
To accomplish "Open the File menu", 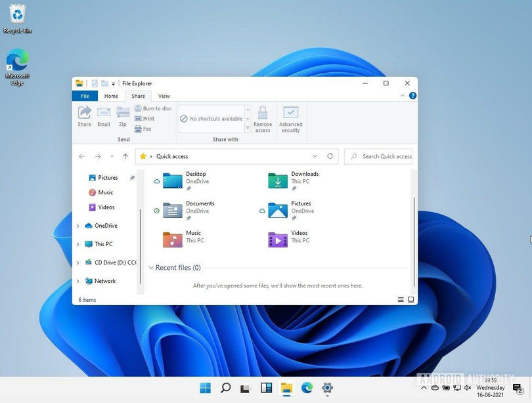I will pyautogui.click(x=84, y=96).
